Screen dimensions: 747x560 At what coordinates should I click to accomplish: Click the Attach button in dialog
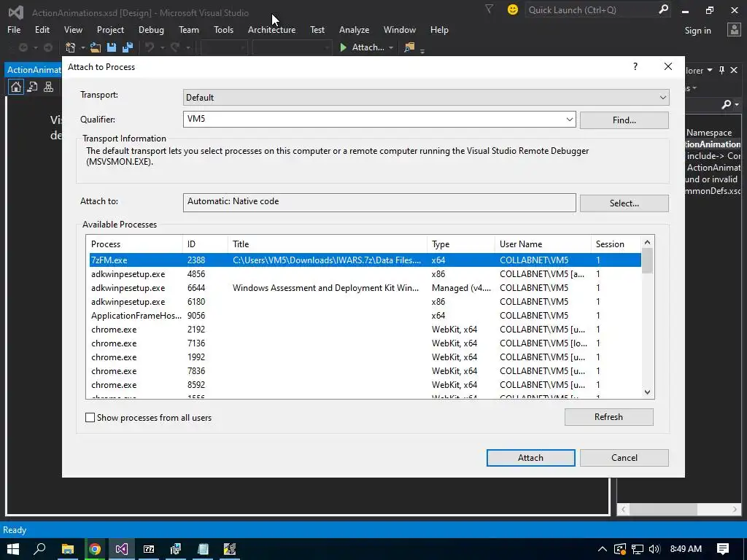coord(531,458)
